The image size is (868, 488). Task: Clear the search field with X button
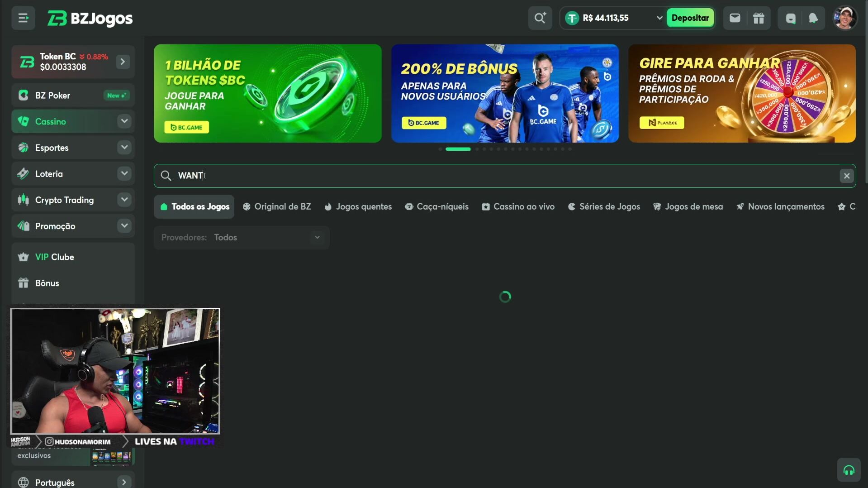pos(847,176)
